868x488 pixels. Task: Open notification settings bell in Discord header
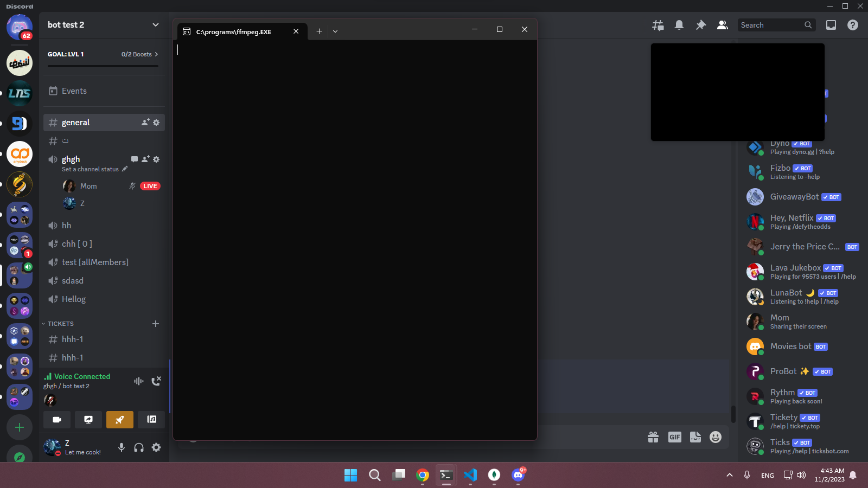point(679,25)
